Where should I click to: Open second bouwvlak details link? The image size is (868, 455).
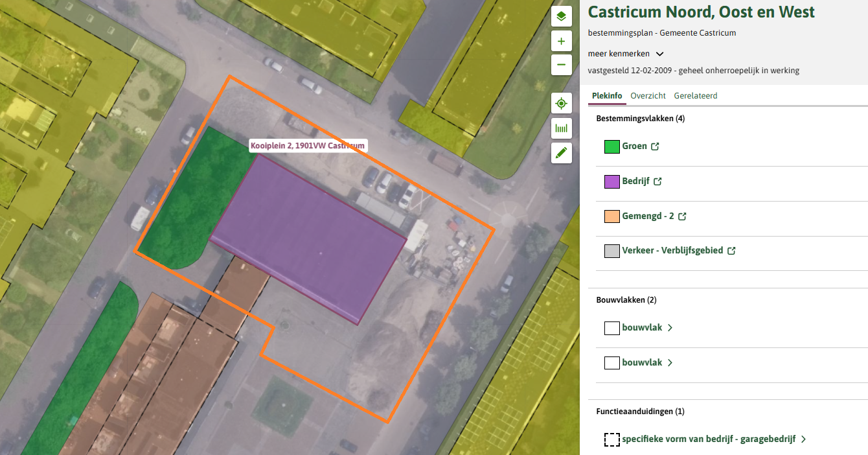click(x=642, y=363)
